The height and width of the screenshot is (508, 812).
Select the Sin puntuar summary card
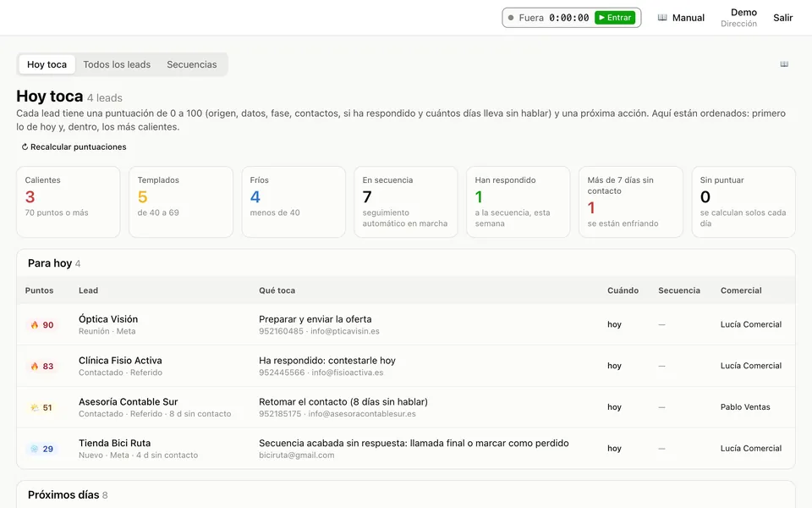click(743, 202)
